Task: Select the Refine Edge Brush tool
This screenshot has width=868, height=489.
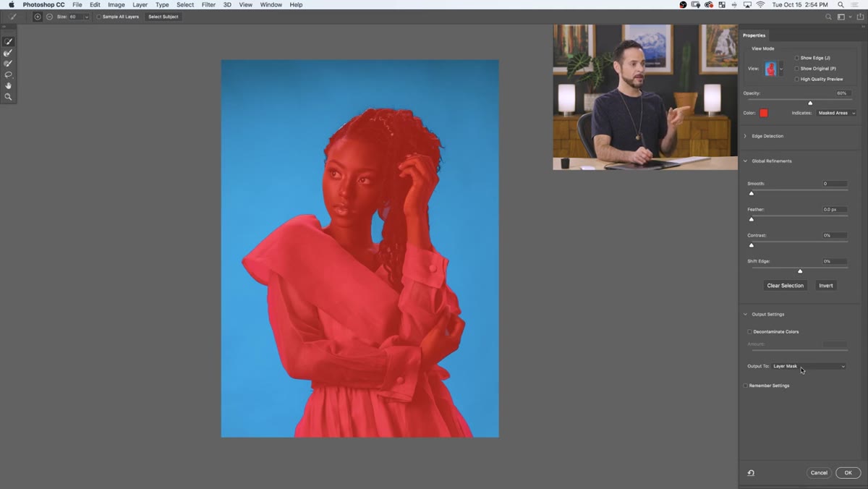Action: coord(9,53)
